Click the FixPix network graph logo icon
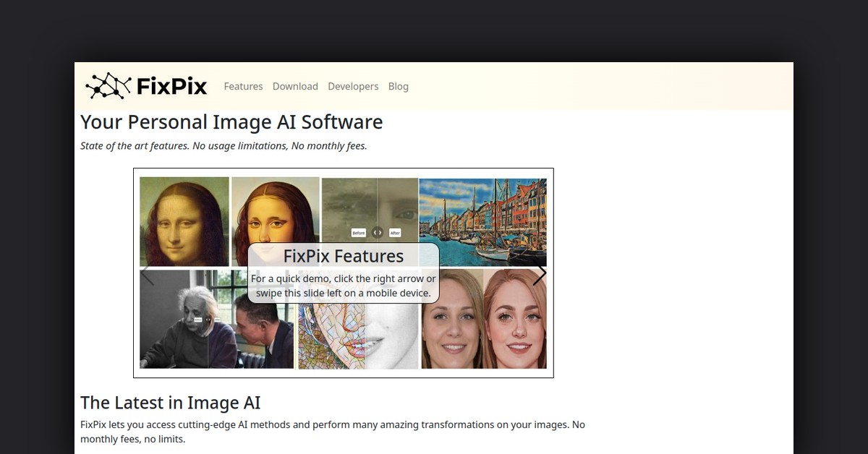This screenshot has width=868, height=454. (x=109, y=86)
